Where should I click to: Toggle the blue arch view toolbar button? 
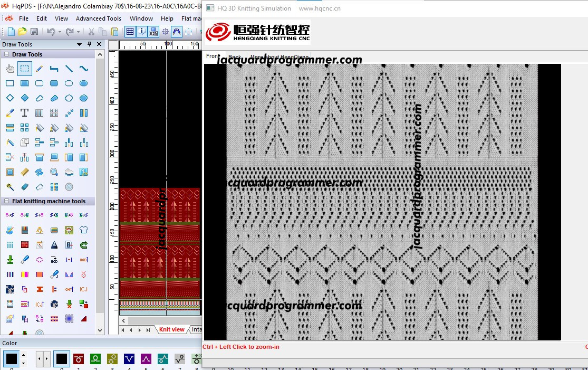coord(177,32)
